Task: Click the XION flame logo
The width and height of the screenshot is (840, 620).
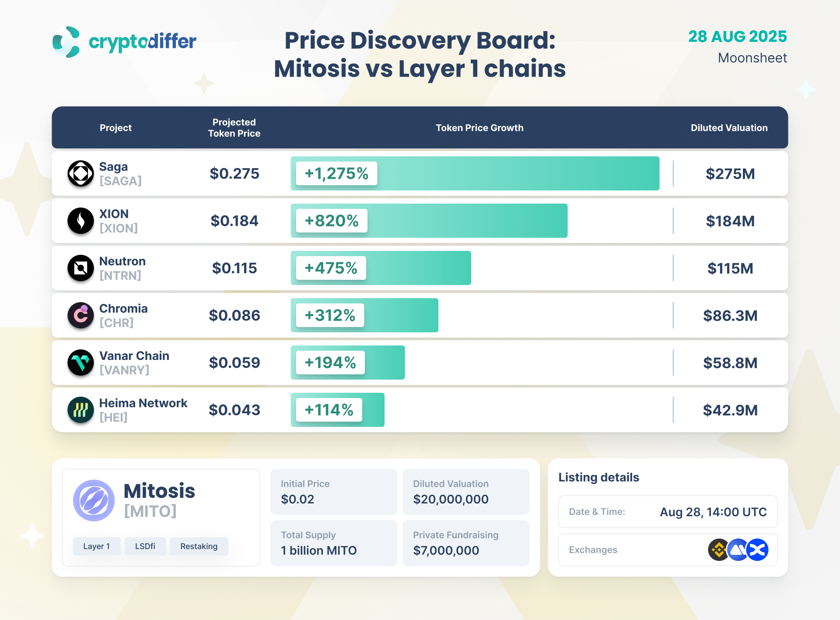Action: click(80, 221)
